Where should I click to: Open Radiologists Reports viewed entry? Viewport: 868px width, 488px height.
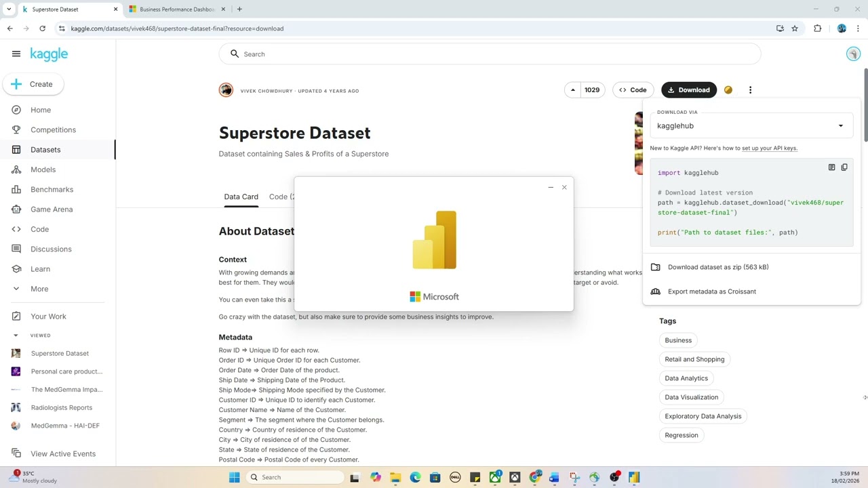point(61,407)
